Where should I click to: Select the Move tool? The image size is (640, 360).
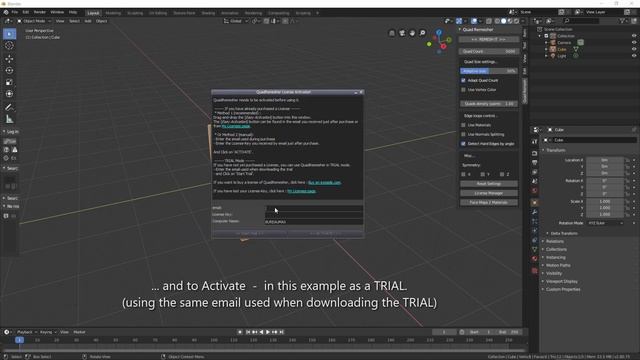point(9,59)
